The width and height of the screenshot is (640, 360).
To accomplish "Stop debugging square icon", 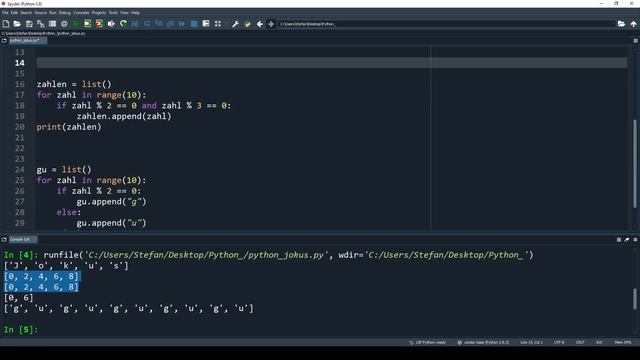I will click(x=194, y=24).
